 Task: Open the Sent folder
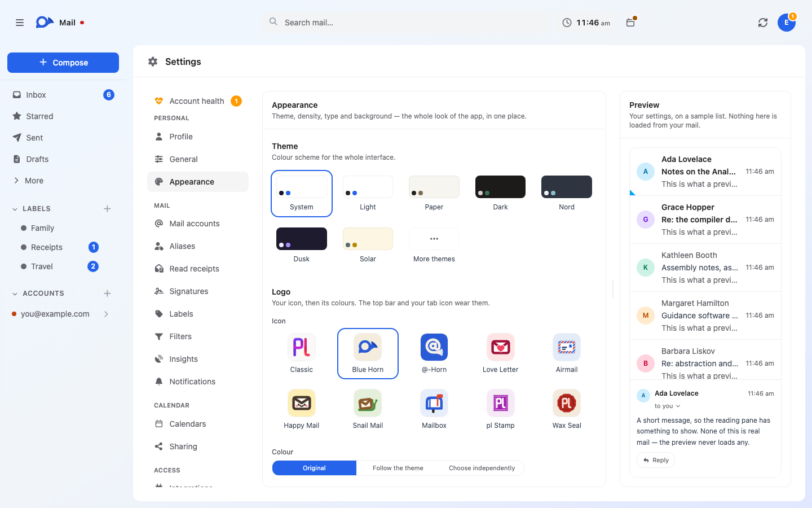[63, 138]
